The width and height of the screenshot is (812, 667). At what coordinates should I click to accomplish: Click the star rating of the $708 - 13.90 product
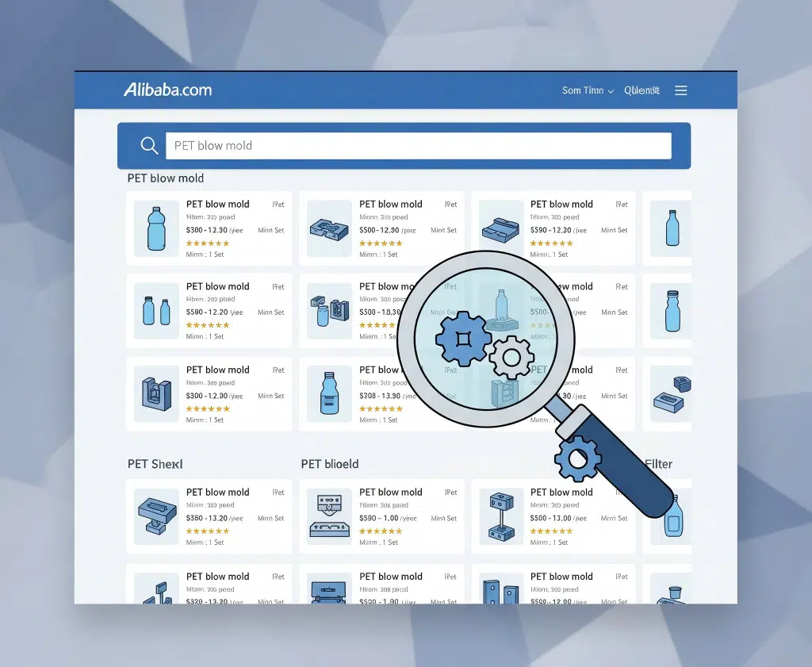click(x=381, y=409)
